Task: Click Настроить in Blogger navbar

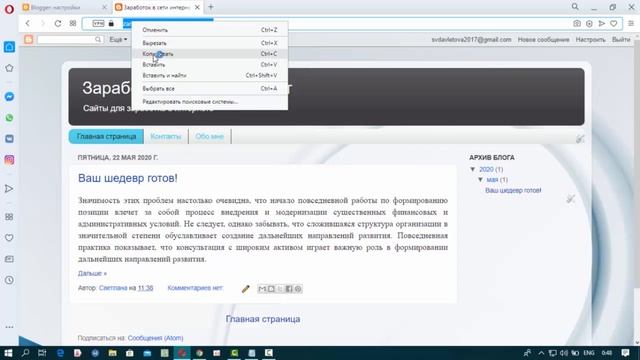Action: 591,40
